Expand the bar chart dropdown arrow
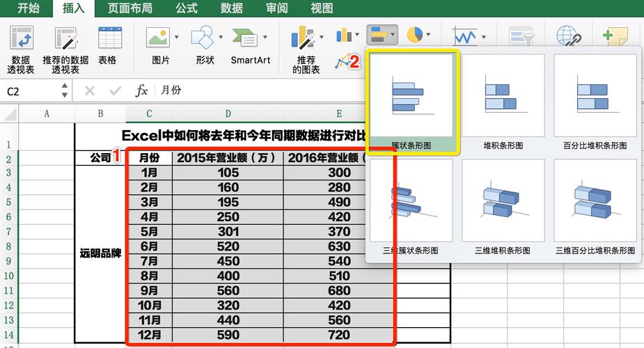 point(393,35)
